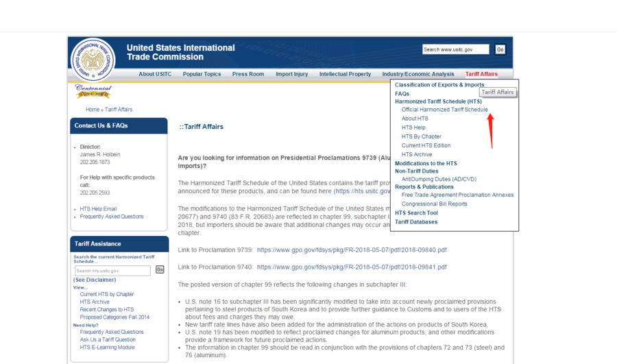The image size is (617, 364).
Task: Focus the Search hts.usitc.gov field
Action: pyautogui.click(x=112, y=271)
